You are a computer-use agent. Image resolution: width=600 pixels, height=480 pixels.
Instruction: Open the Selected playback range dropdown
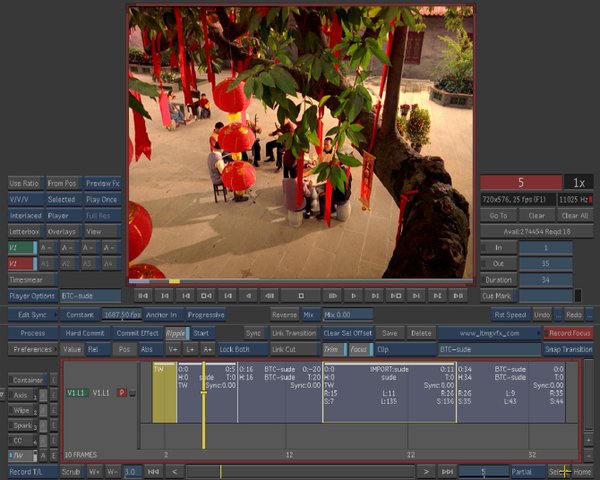pyautogui.click(x=62, y=199)
